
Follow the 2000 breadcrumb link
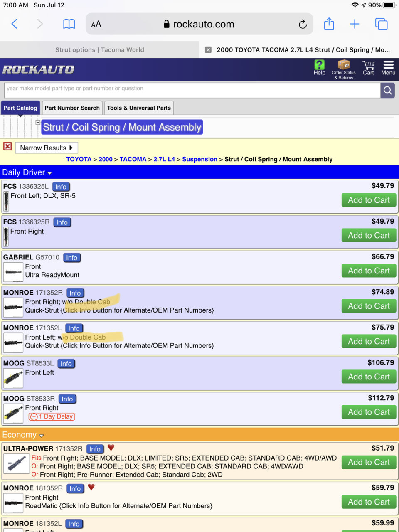coord(106,159)
